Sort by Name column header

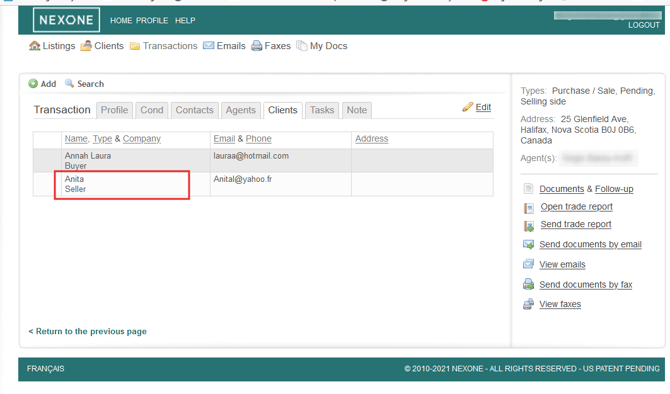[76, 138]
